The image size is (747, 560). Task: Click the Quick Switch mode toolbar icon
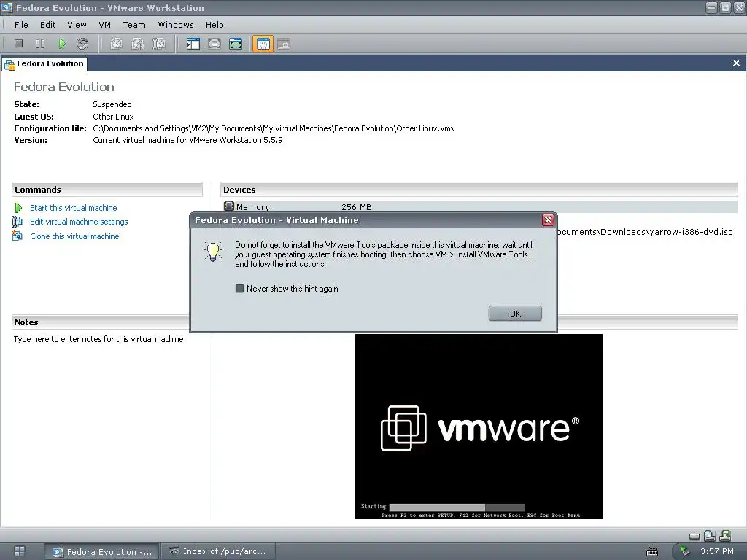pyautogui.click(x=214, y=44)
